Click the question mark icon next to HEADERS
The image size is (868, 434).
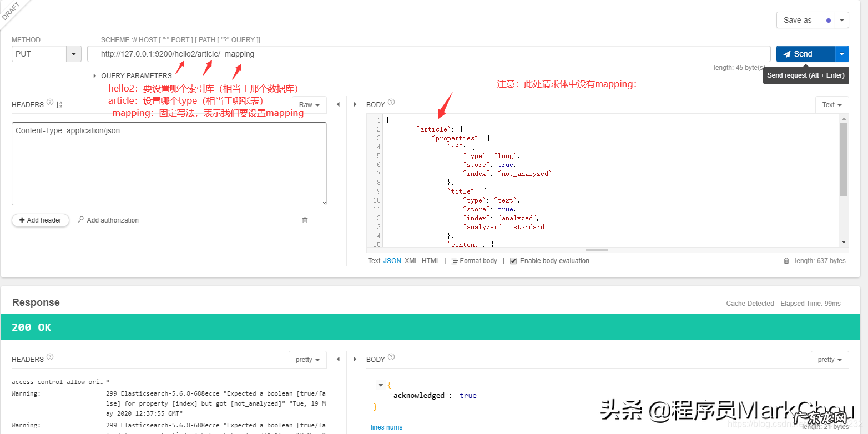[50, 102]
